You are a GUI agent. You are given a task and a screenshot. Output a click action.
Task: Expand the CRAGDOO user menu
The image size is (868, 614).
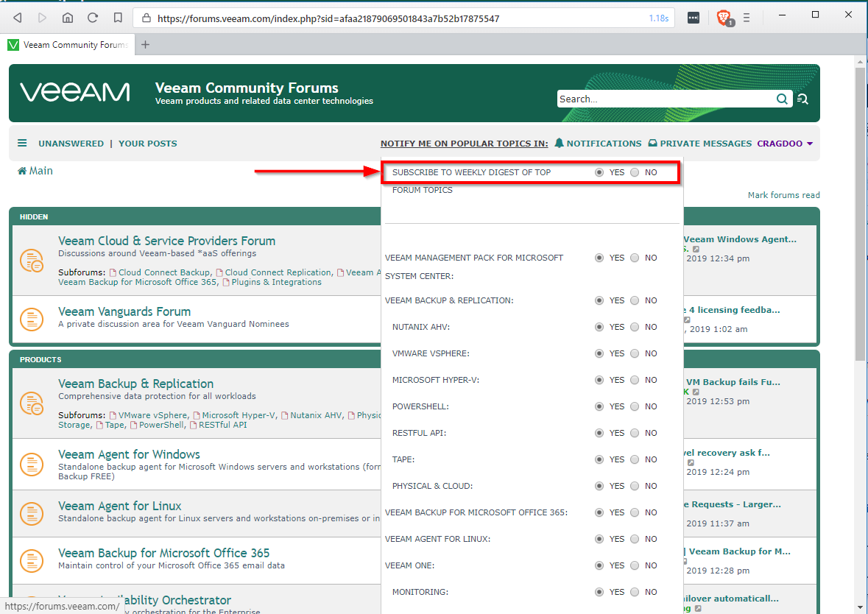[x=785, y=144]
